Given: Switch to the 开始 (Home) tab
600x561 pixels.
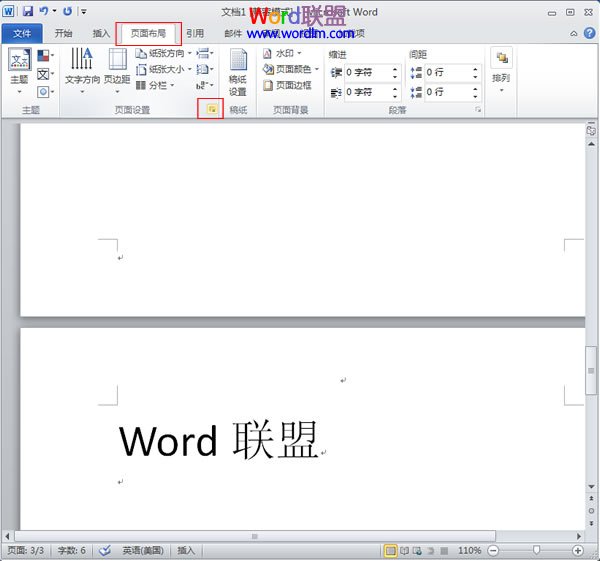Looking at the screenshot, I should click(x=64, y=34).
